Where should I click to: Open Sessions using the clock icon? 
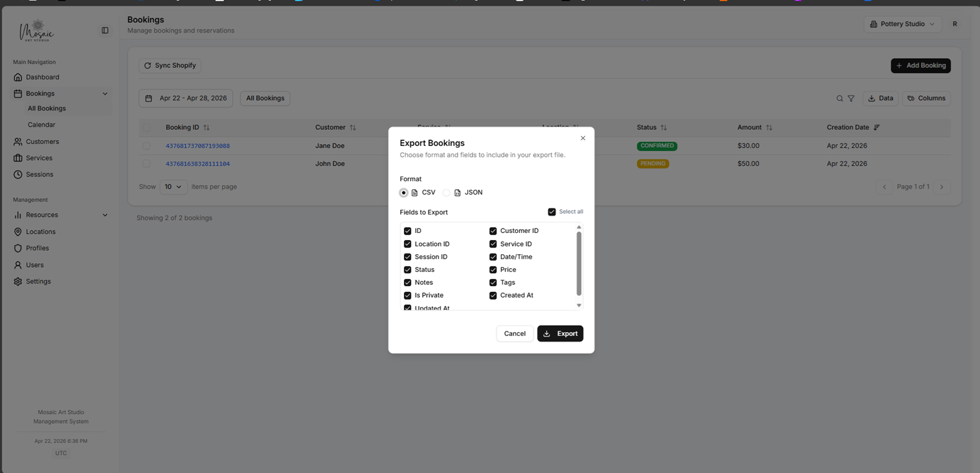point(18,174)
